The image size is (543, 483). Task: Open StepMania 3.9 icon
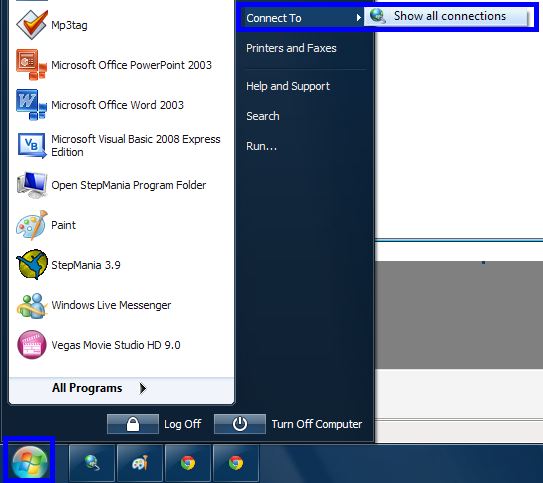pos(32,265)
